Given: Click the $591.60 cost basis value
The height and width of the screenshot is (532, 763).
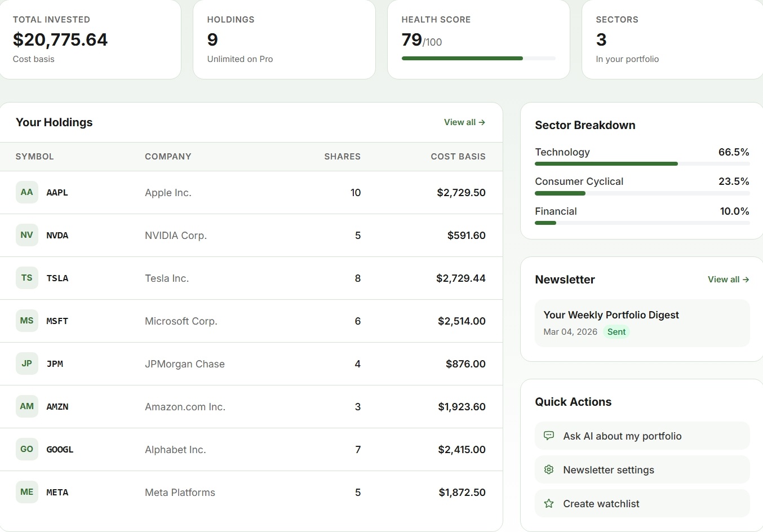Looking at the screenshot, I should pos(466,236).
